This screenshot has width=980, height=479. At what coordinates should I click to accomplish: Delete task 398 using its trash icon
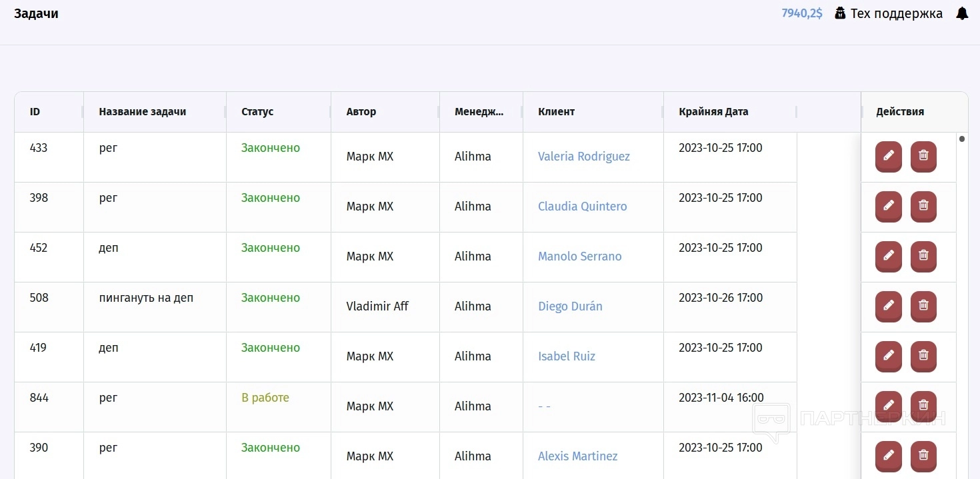(x=923, y=206)
